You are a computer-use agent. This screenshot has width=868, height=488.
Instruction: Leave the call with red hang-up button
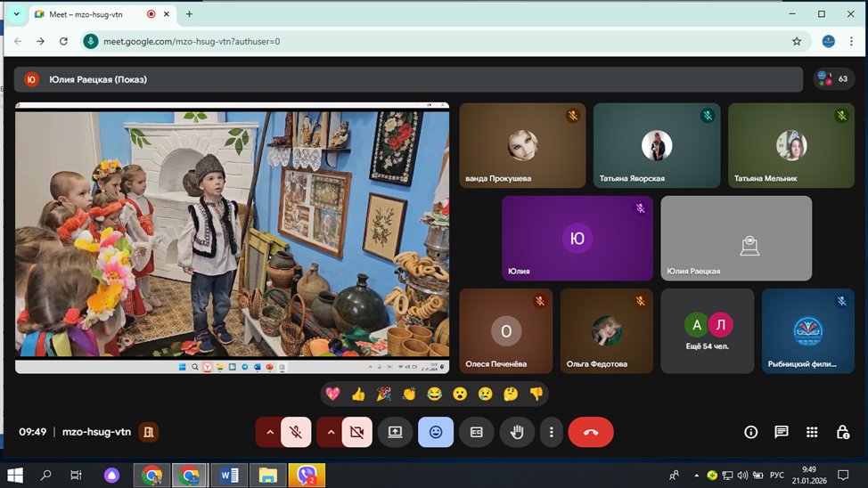tap(590, 432)
